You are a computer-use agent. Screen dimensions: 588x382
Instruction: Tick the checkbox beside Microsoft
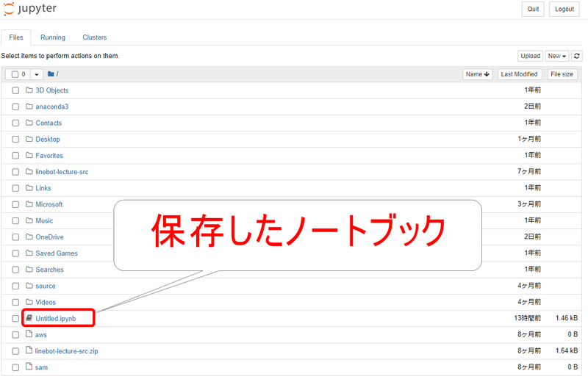[x=15, y=205]
